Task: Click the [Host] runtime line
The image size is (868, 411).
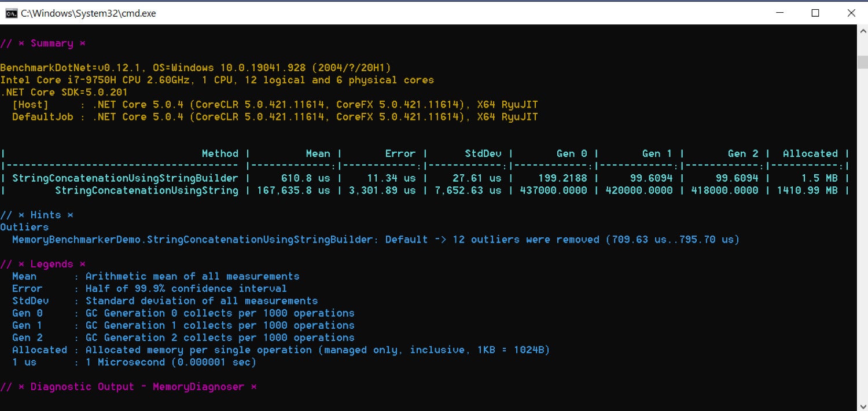Action: coord(275,105)
